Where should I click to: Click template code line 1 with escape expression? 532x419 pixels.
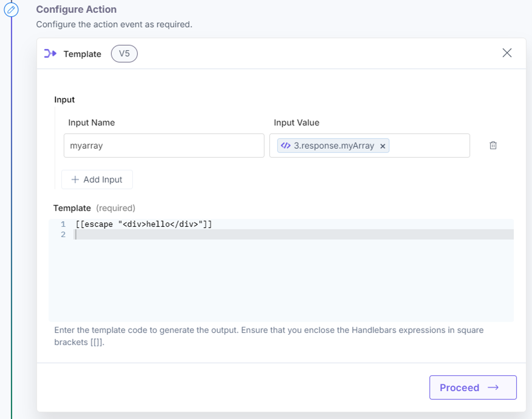point(144,224)
